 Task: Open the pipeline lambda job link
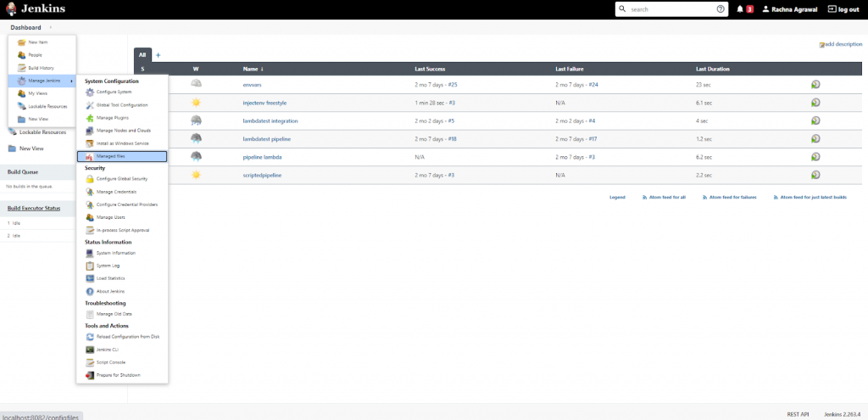[x=263, y=157]
